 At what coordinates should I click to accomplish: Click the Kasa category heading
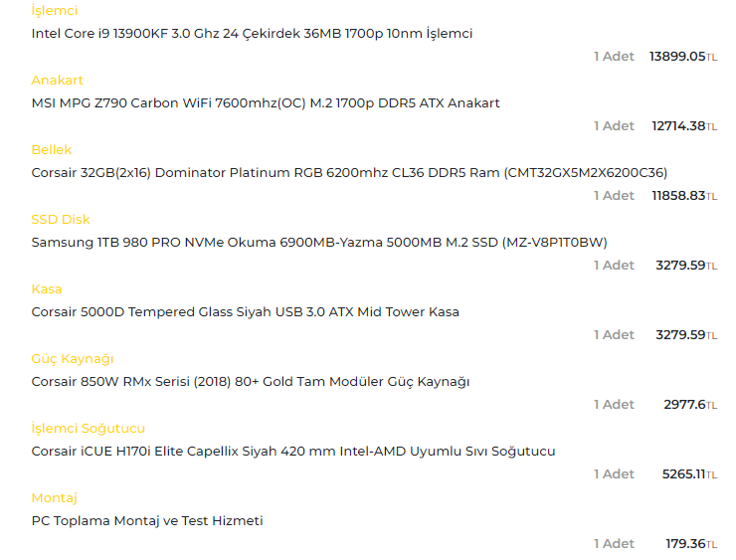click(46, 289)
